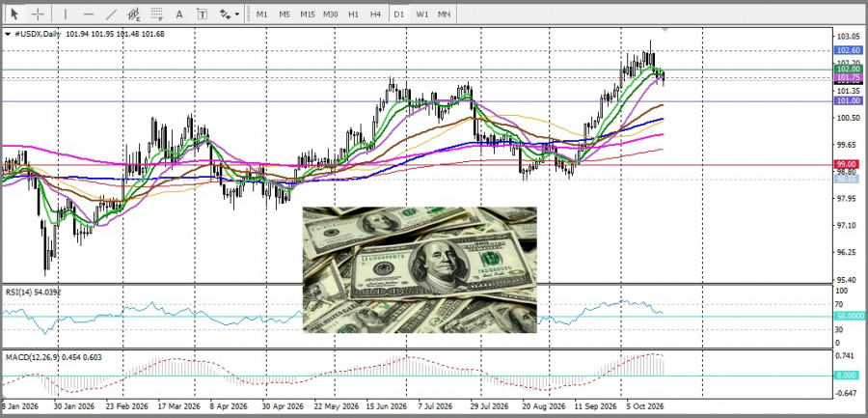The height and width of the screenshot is (418, 868).
Task: Switch to the H4 timeframe
Action: click(375, 14)
